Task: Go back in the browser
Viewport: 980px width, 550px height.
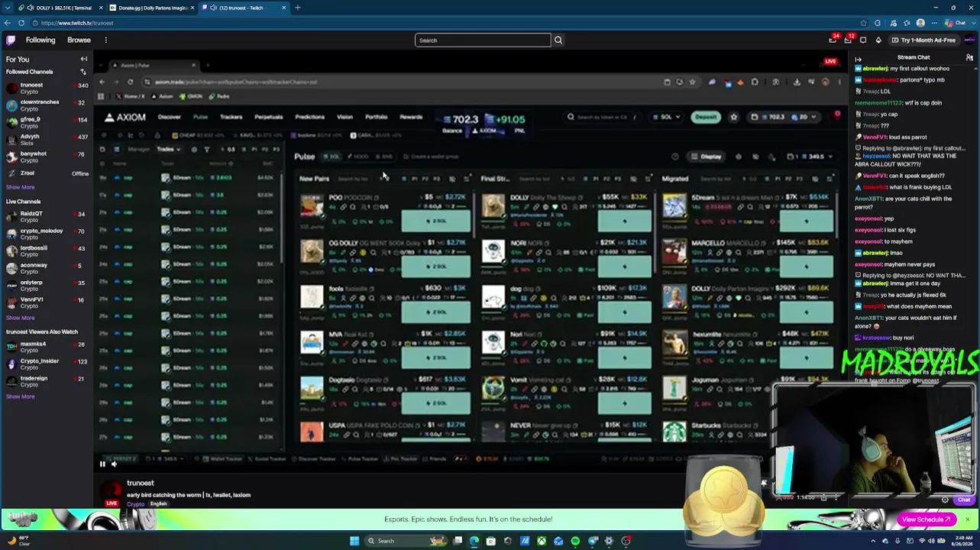Action: (x=7, y=23)
